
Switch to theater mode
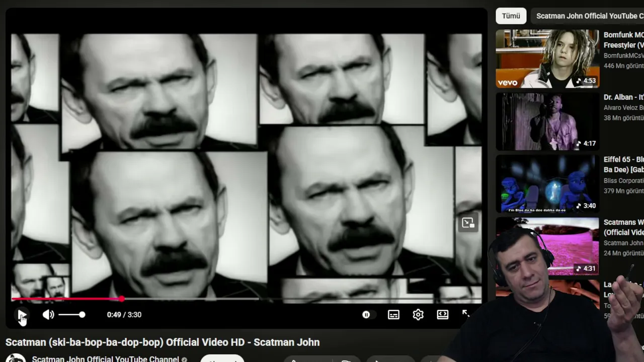[443, 315]
